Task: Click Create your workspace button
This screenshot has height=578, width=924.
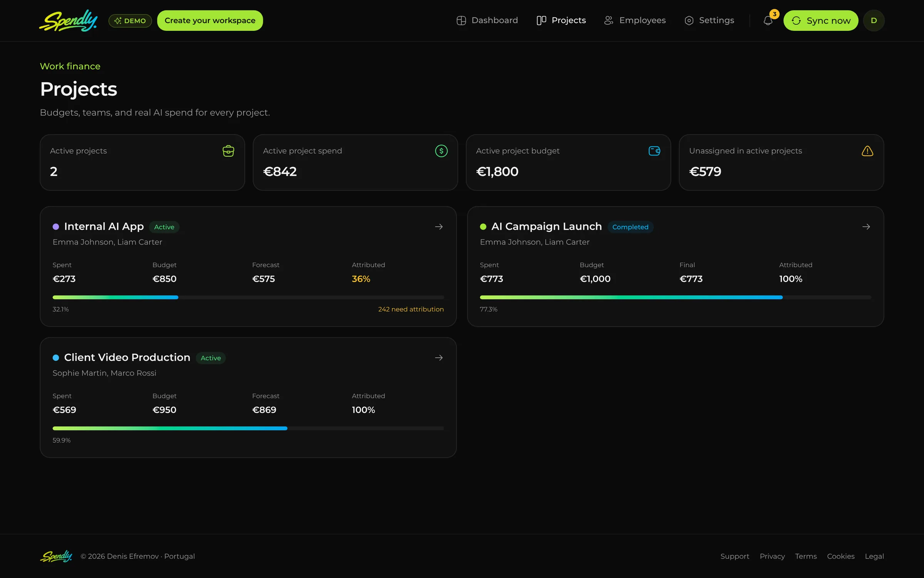Action: (x=210, y=20)
